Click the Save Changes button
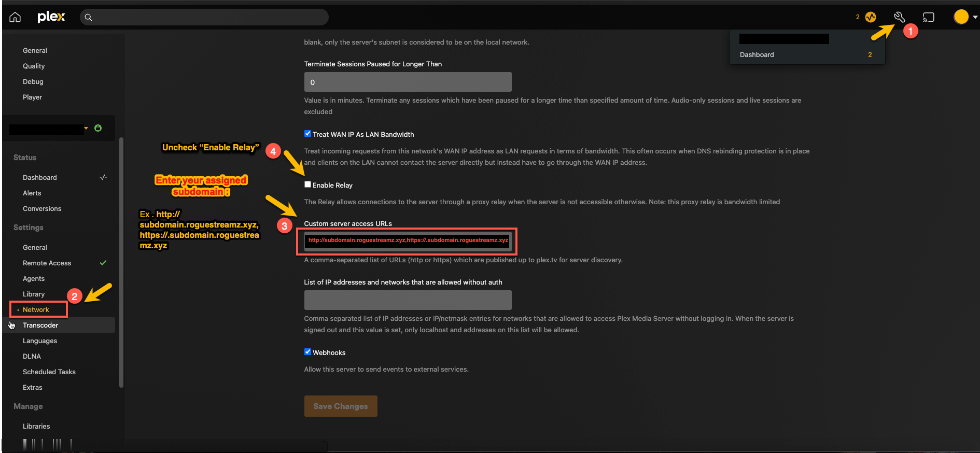Viewport: 980px width, 453px height. [341, 406]
